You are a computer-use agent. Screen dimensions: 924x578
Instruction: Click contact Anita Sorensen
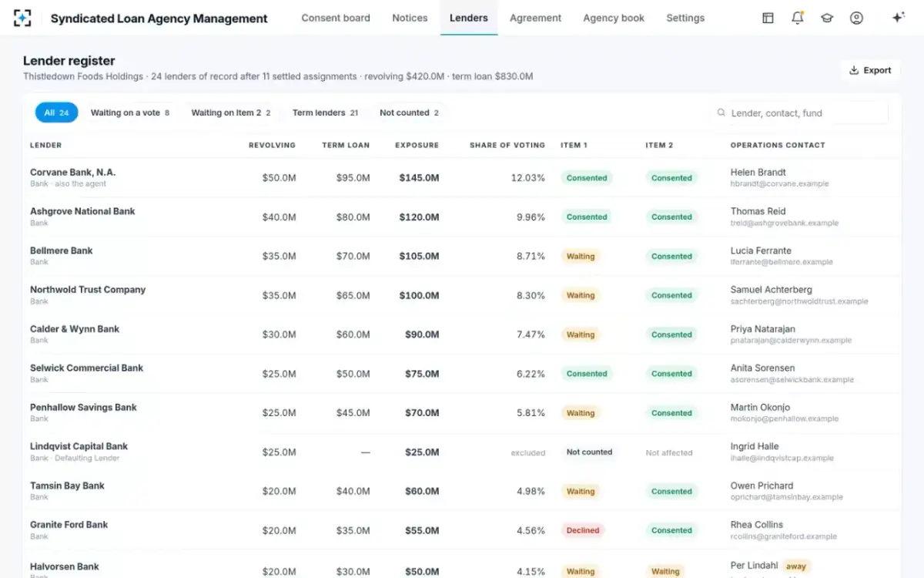[x=763, y=368]
